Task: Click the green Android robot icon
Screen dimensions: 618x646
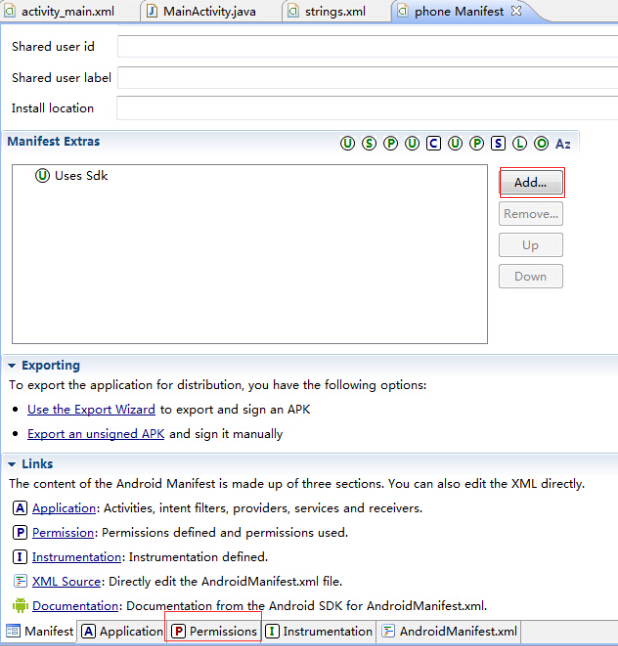Action: (20, 605)
